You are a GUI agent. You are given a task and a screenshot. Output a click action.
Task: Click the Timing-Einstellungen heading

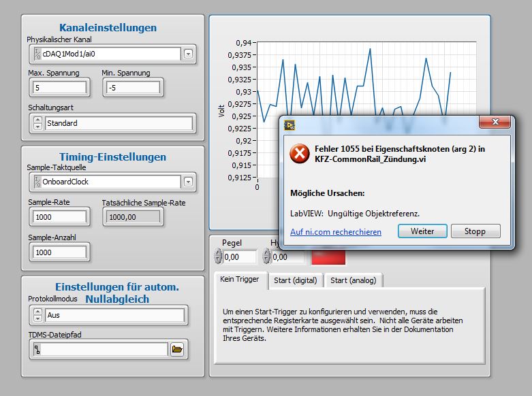click(112, 157)
